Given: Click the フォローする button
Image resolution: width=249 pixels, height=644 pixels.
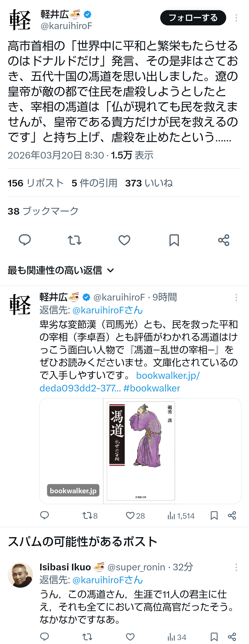Looking at the screenshot, I should coord(193,18).
